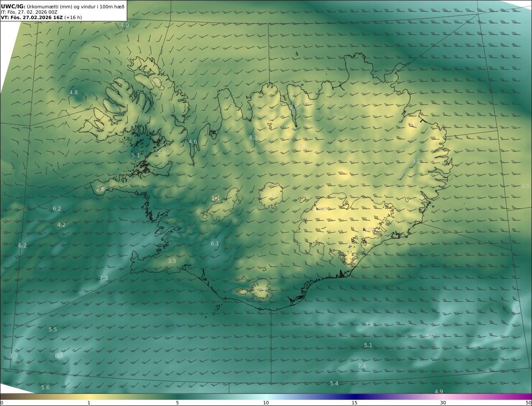Click the '4.9' precipitation value label

439,392
